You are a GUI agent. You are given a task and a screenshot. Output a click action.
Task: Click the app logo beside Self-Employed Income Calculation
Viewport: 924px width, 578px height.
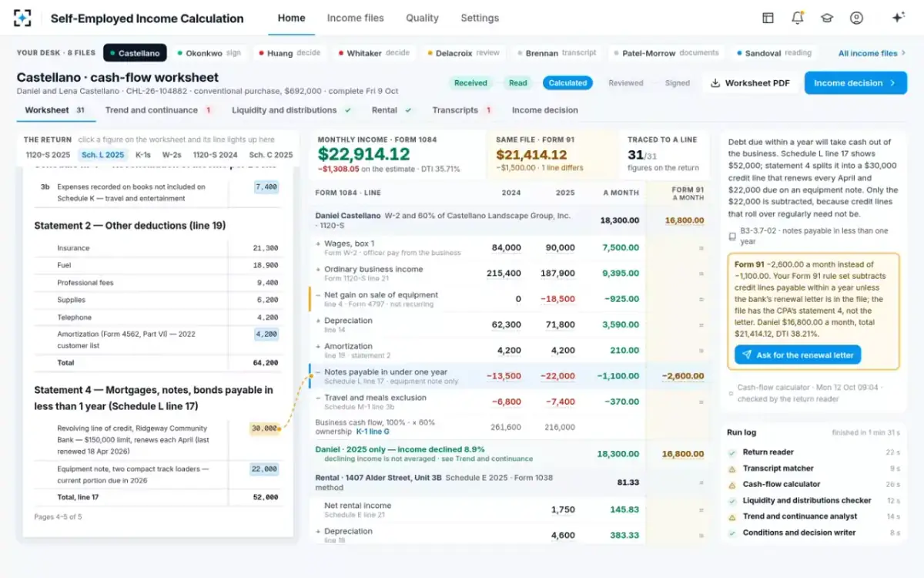(x=23, y=18)
